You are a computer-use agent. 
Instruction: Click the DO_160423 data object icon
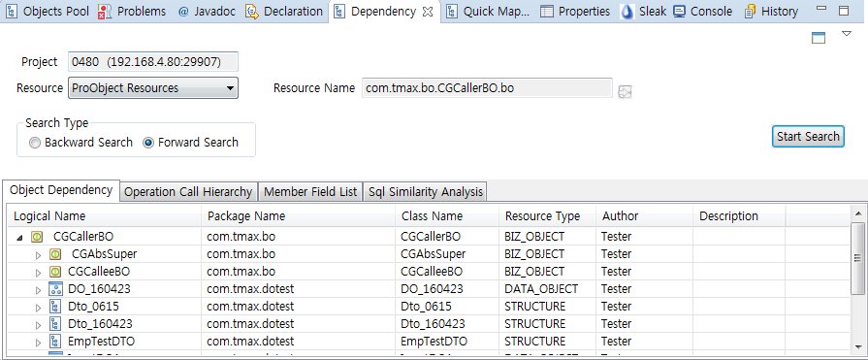(x=55, y=289)
